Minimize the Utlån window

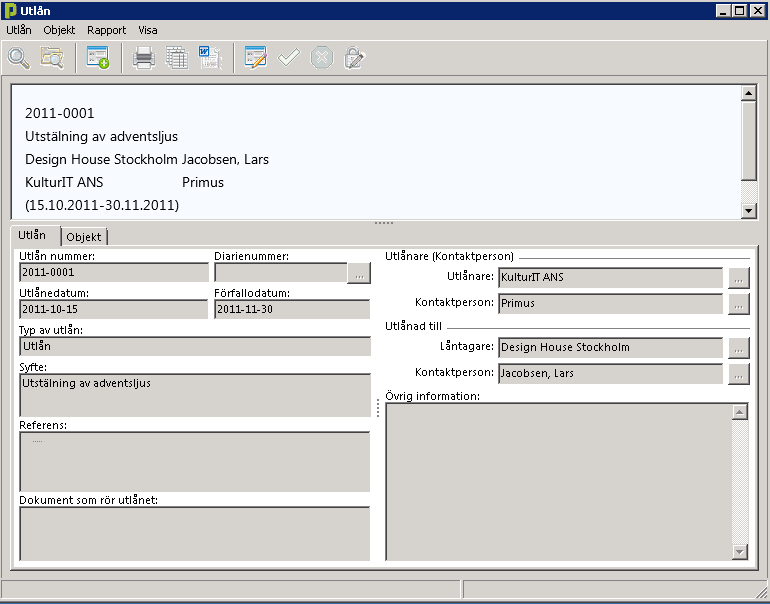[722, 10]
